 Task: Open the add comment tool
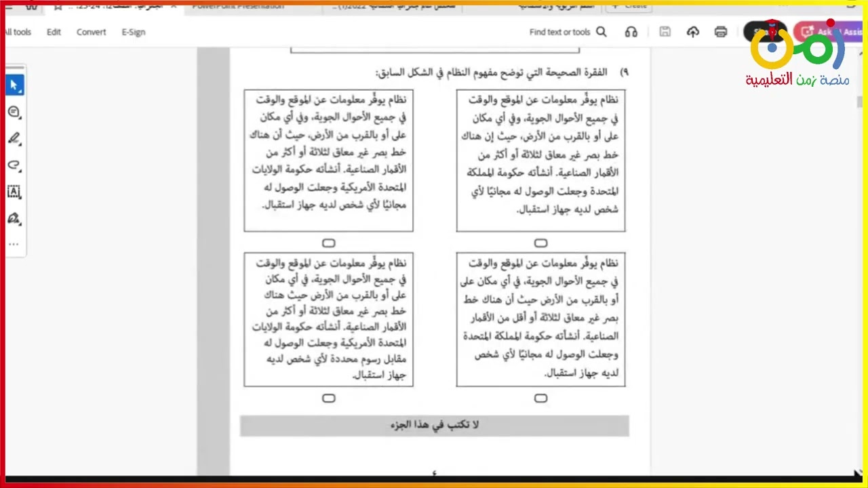click(x=14, y=112)
